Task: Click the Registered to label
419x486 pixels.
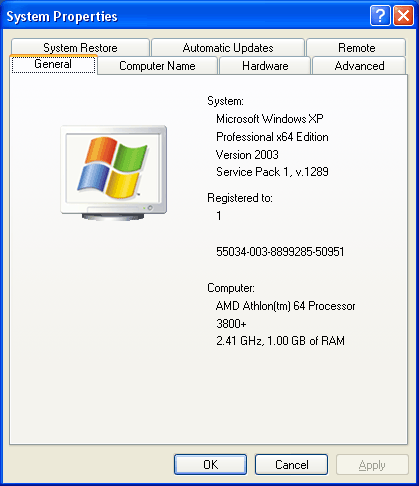Action: (x=240, y=198)
